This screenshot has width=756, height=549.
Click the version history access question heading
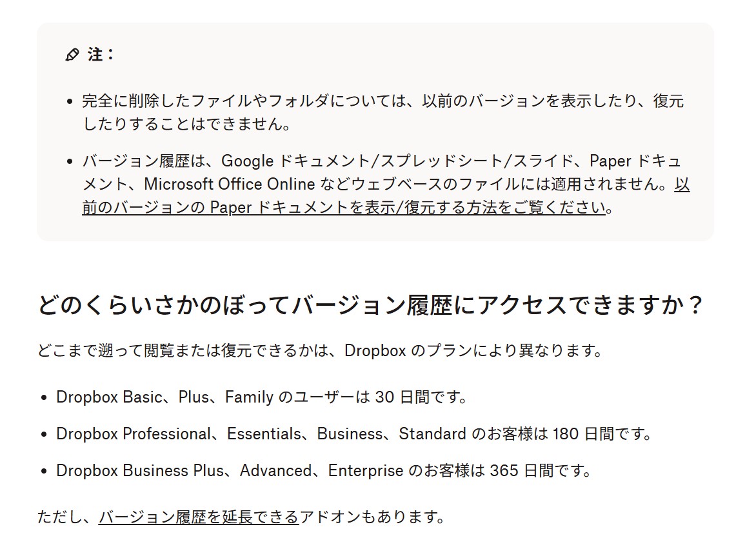pyautogui.click(x=370, y=305)
